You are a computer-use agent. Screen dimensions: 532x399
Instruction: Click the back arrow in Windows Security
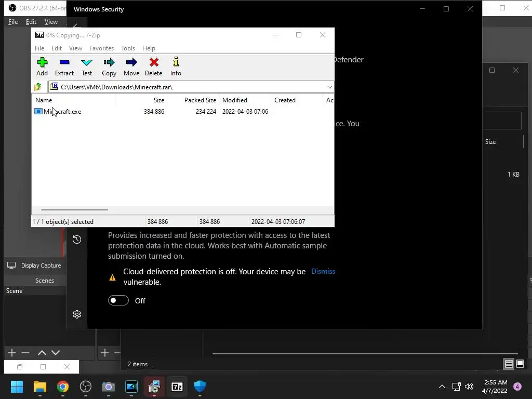[x=76, y=26]
